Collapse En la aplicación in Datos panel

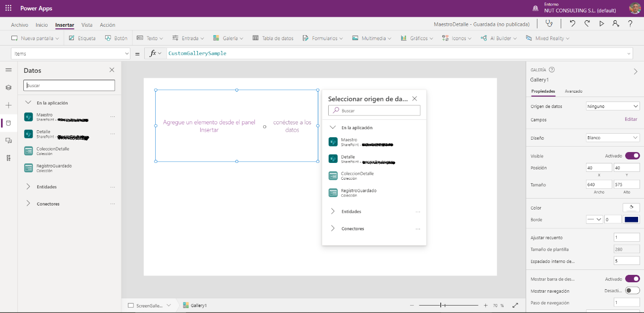pyautogui.click(x=28, y=103)
